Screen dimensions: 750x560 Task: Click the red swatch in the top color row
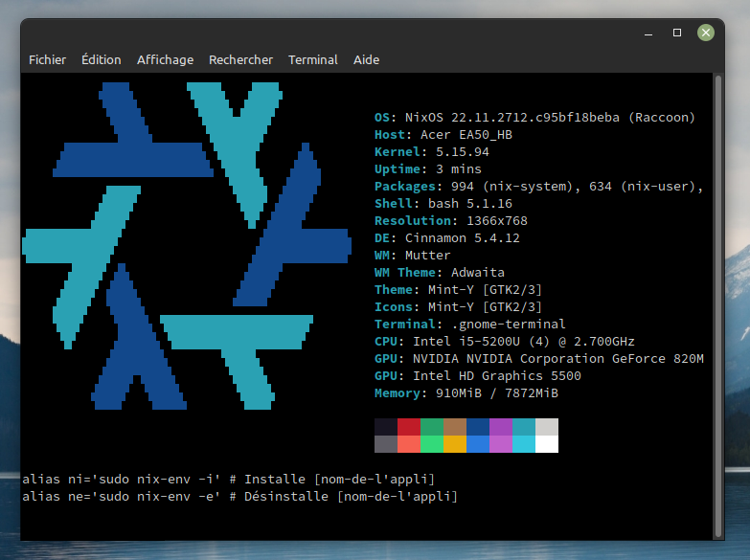click(x=409, y=427)
